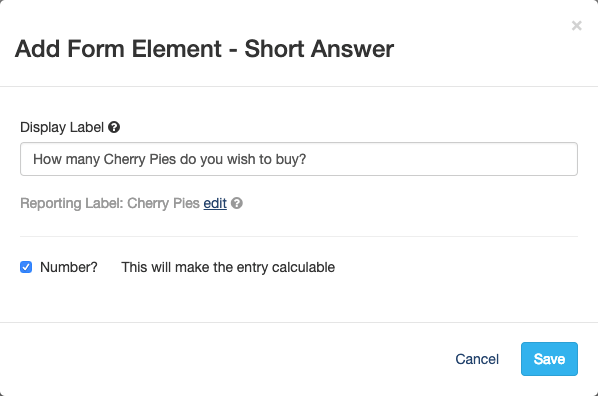Show Reporting Label help tooltip icon
This screenshot has height=396, width=598.
pos(237,203)
